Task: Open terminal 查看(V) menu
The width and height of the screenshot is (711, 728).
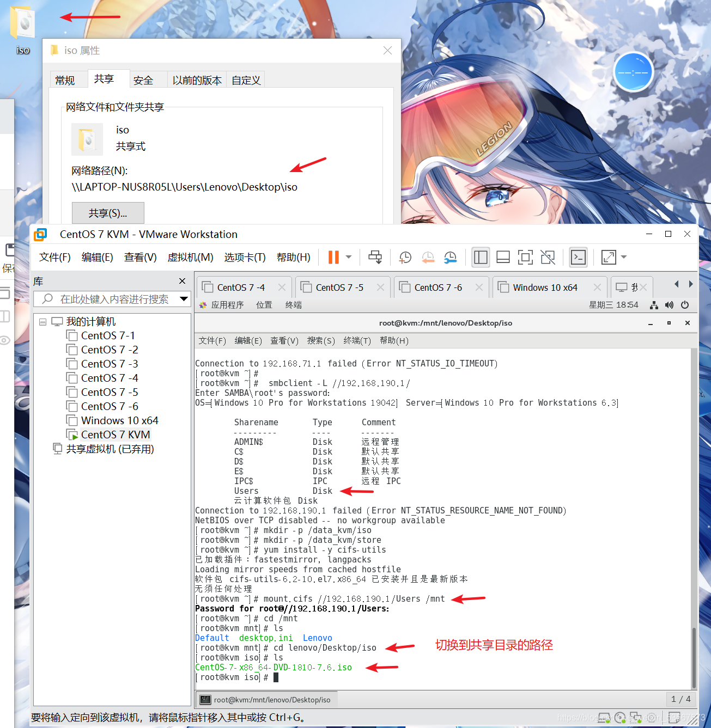Action: click(x=284, y=340)
